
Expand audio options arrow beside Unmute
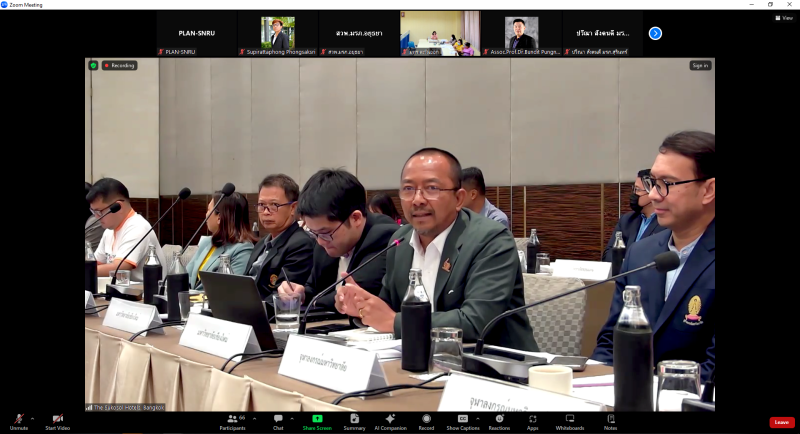coord(33,419)
